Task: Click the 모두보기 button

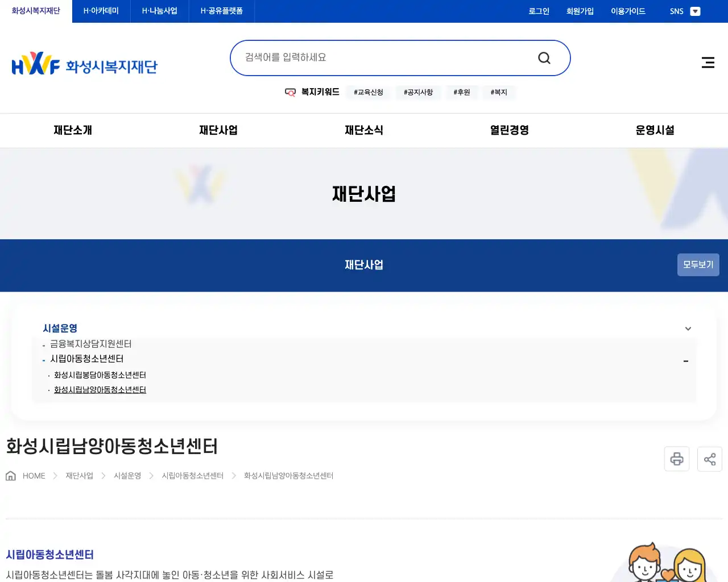Action: (x=698, y=264)
